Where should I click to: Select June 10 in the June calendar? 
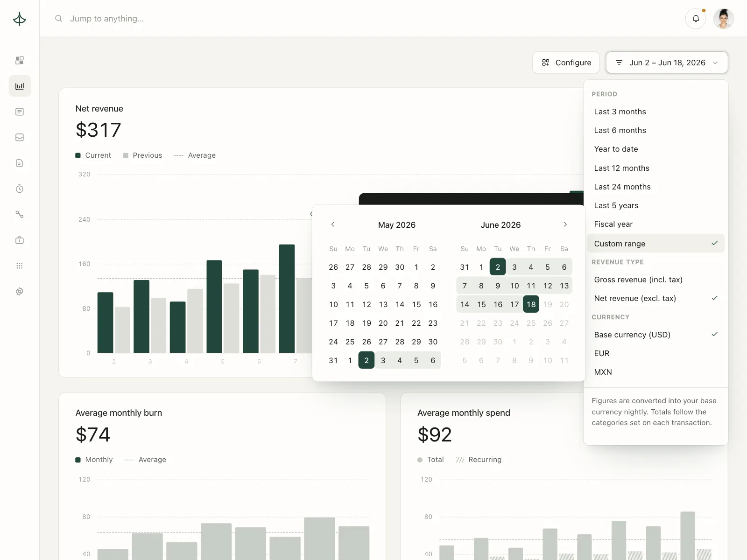click(x=514, y=286)
